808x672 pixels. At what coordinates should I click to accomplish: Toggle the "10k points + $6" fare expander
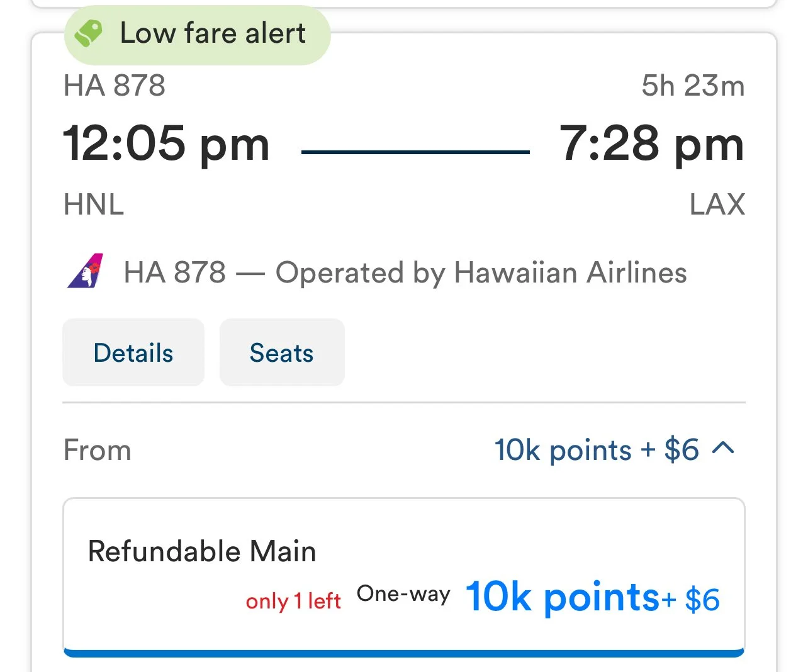[596, 450]
